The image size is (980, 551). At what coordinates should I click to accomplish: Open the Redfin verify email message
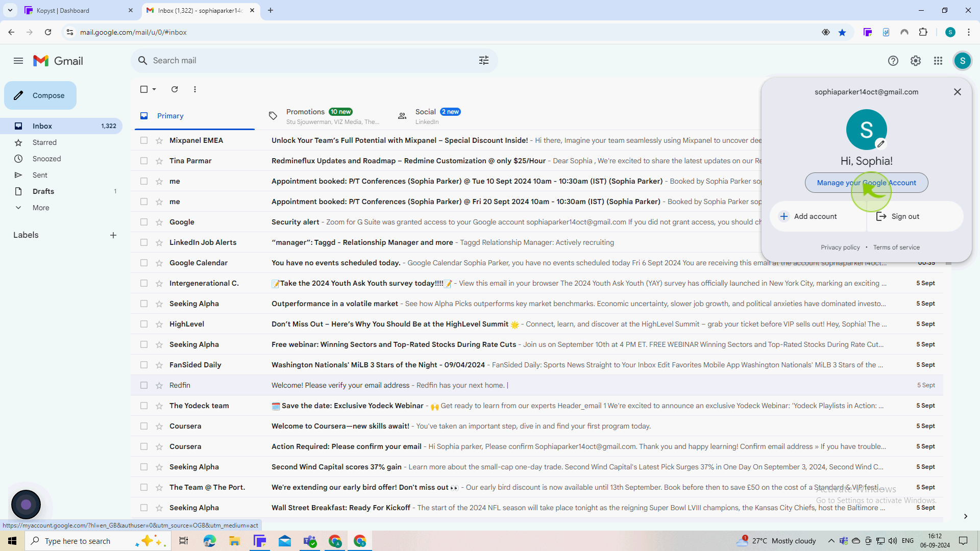pyautogui.click(x=536, y=385)
